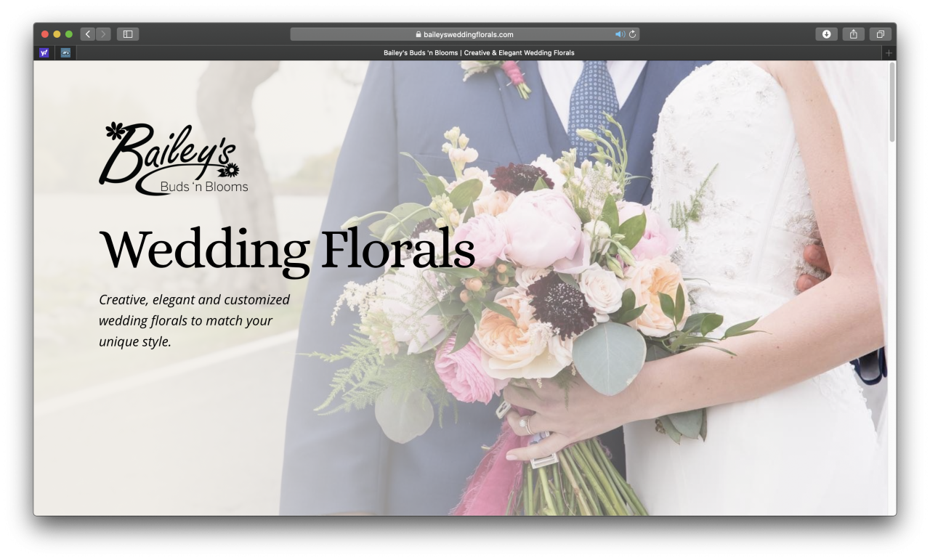Switch to the pinned Yahoo tab

pyautogui.click(x=44, y=53)
